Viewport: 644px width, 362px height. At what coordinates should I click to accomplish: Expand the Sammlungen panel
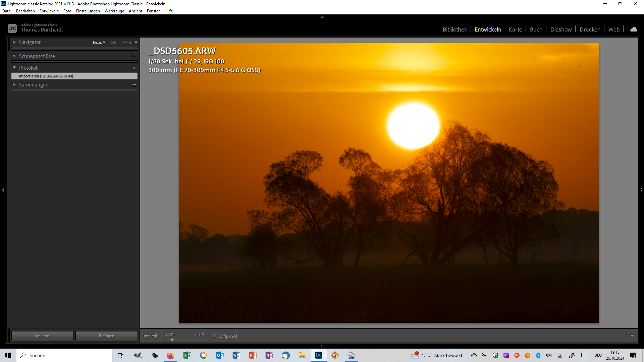point(14,85)
